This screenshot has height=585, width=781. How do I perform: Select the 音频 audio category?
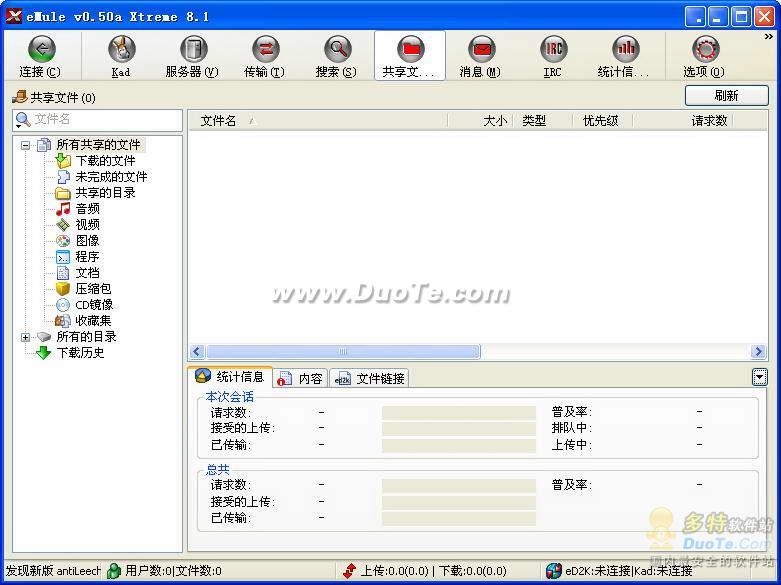pyautogui.click(x=87, y=209)
